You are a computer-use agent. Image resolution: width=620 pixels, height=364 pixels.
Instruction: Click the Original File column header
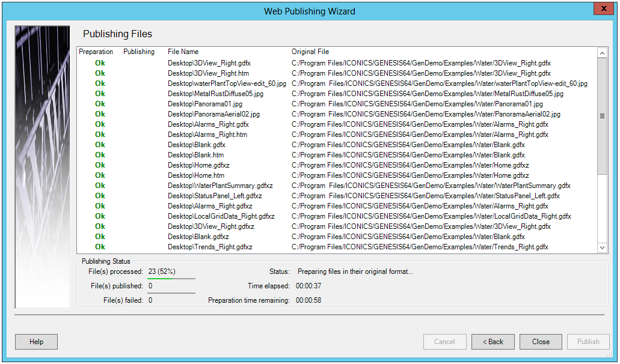tap(310, 52)
